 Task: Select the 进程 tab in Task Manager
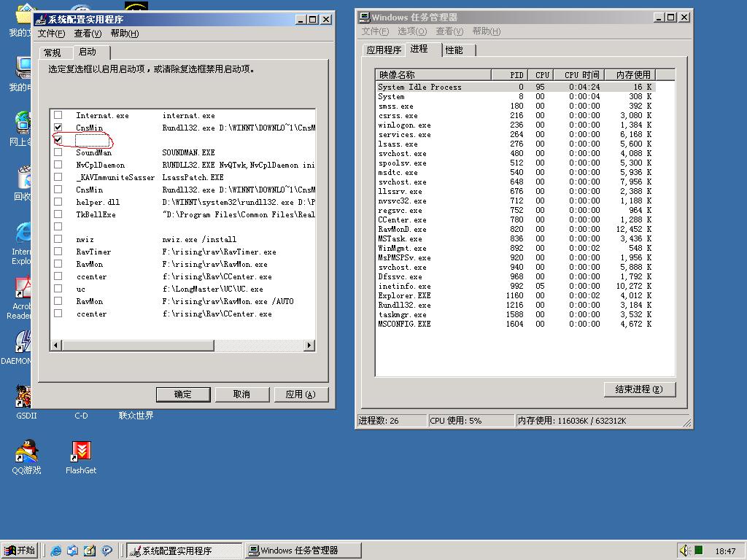[x=419, y=49]
